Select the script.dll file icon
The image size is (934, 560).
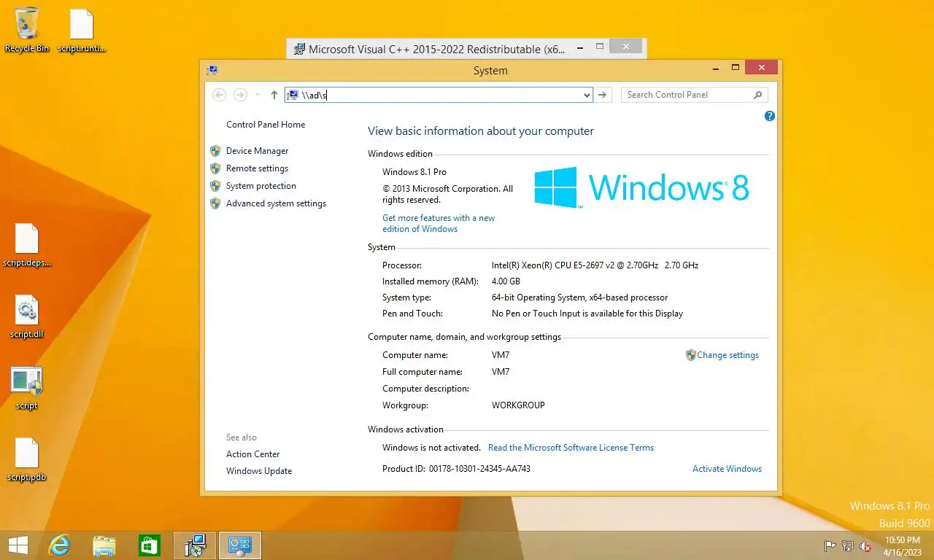point(27,316)
